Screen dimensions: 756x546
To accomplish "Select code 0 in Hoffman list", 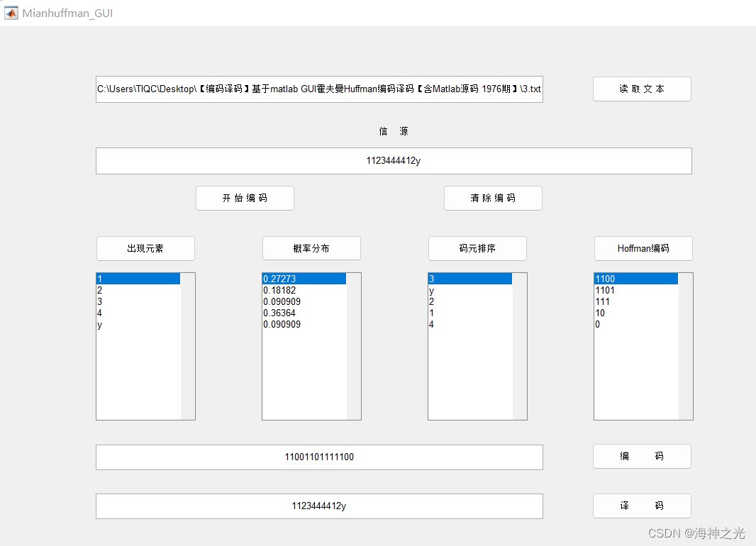I will pos(636,324).
